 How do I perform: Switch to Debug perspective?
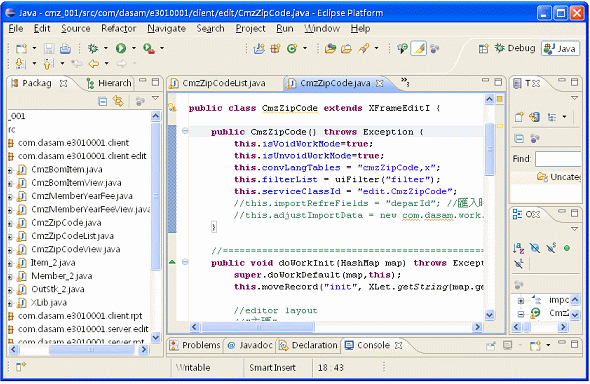[515, 48]
